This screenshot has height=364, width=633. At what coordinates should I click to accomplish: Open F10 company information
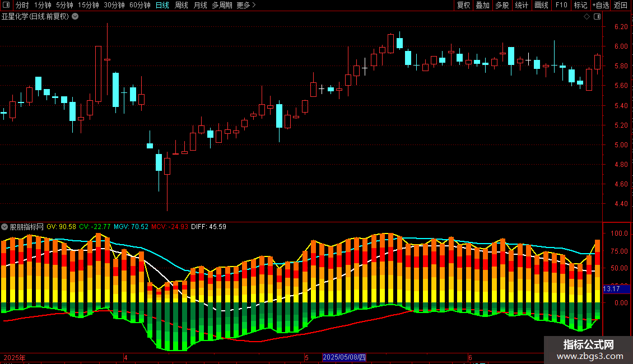click(561, 5)
